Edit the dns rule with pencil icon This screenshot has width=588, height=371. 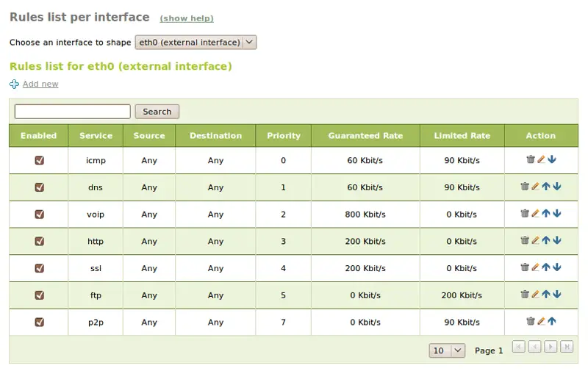pos(536,187)
